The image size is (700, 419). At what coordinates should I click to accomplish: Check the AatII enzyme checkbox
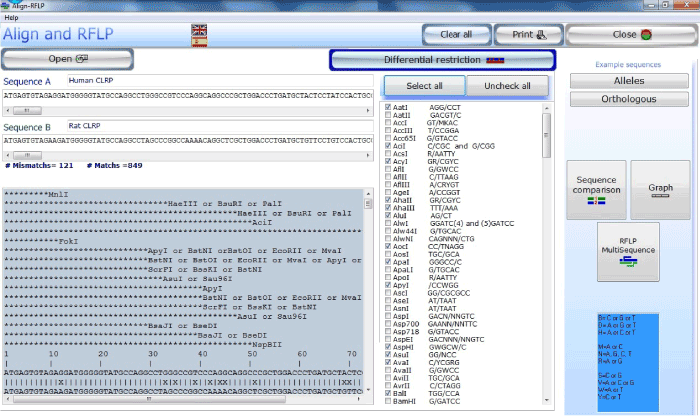388,115
